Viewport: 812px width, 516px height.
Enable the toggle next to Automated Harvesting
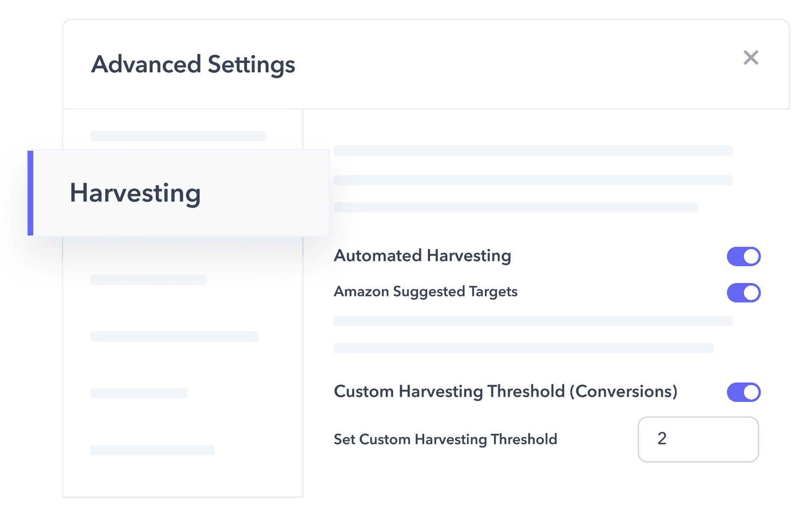tap(743, 256)
